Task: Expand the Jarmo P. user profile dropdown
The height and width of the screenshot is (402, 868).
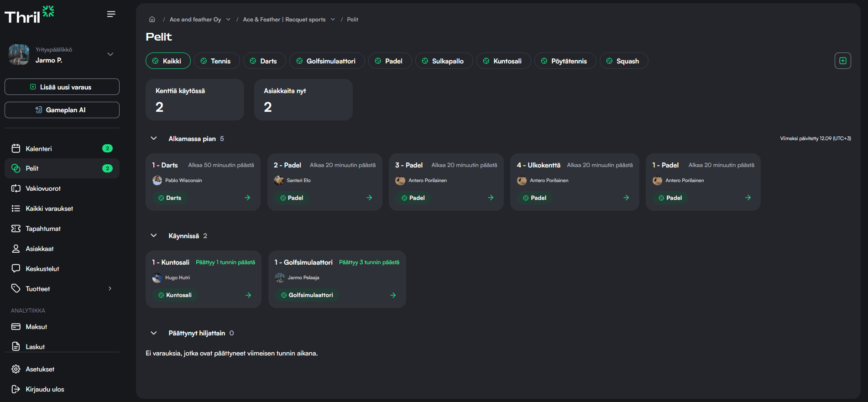Action: pos(110,54)
